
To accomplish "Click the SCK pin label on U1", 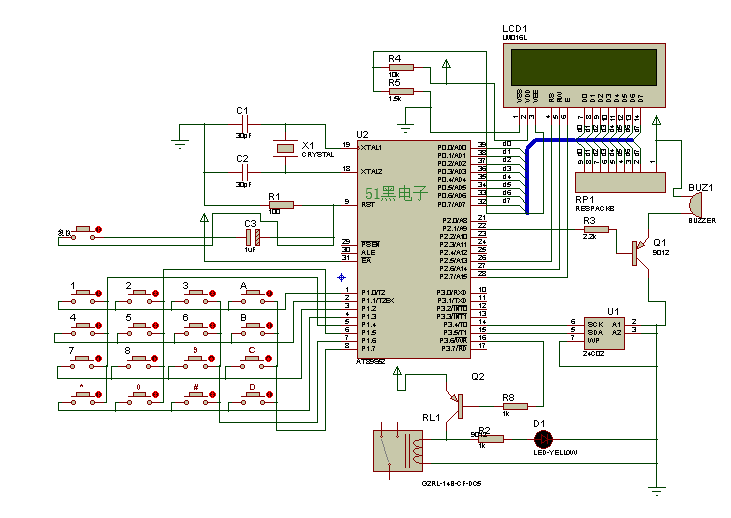I will tap(595, 324).
